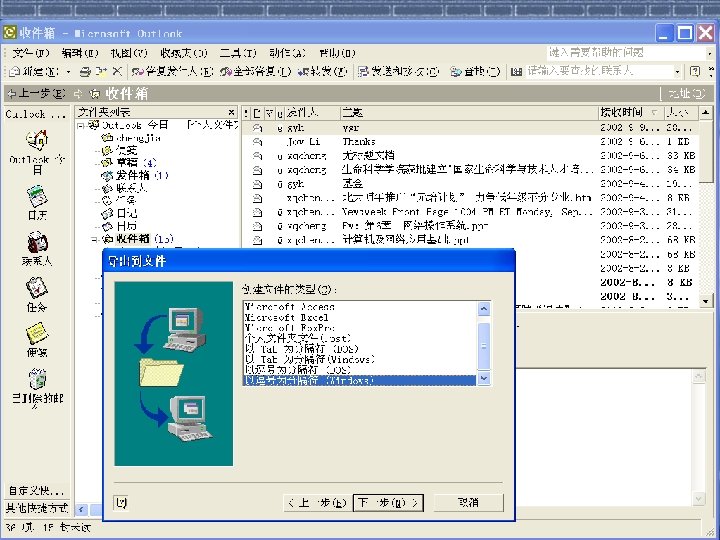Open the 动作(A) menu

coord(287,53)
